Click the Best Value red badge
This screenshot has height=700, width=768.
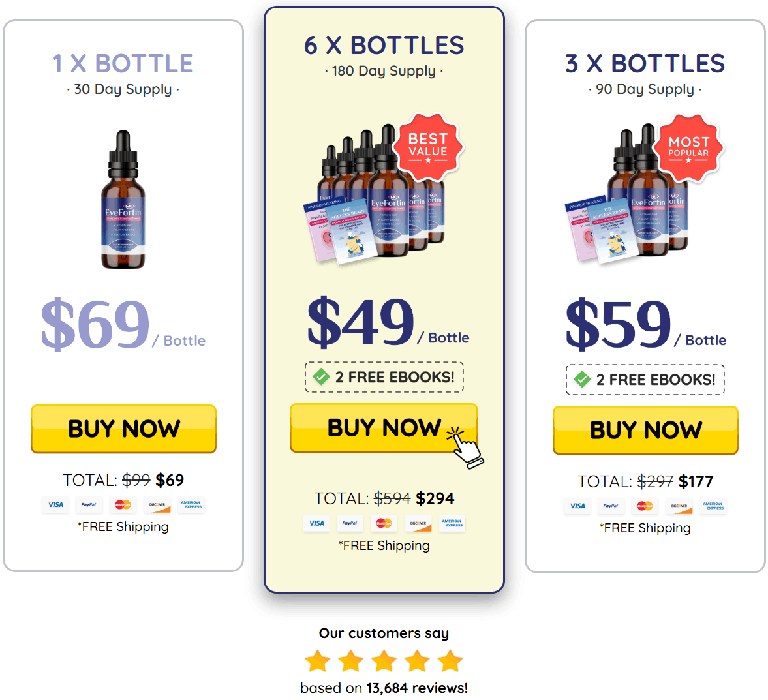point(428,147)
